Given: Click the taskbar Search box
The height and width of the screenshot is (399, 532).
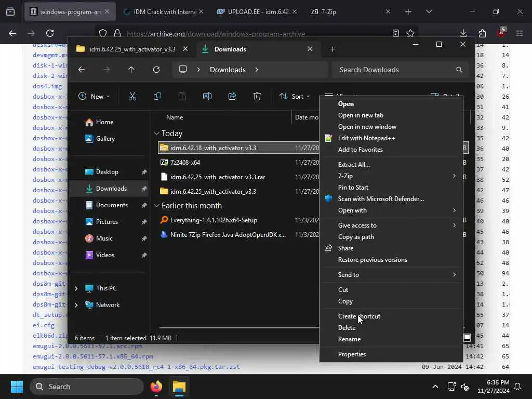Looking at the screenshot, I should coord(87,387).
